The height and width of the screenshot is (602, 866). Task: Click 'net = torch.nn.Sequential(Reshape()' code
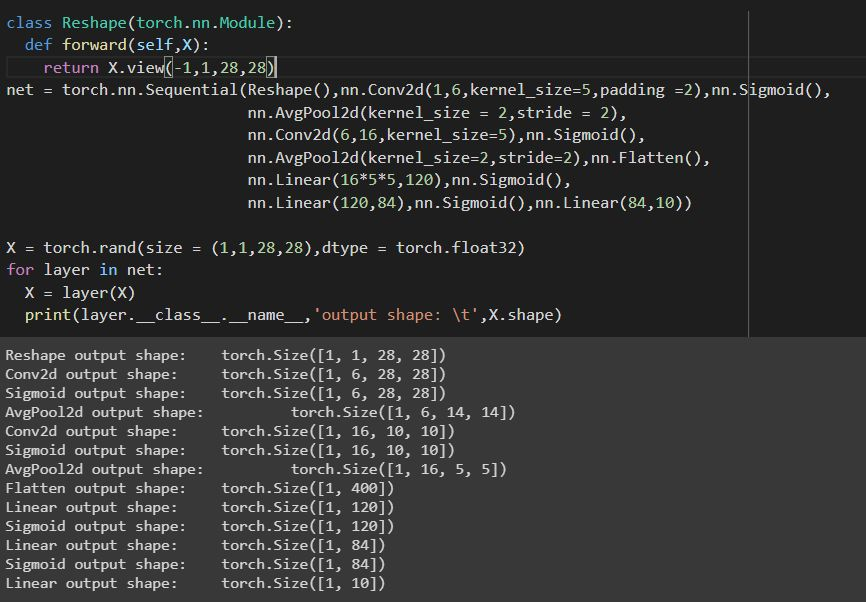[168, 90]
